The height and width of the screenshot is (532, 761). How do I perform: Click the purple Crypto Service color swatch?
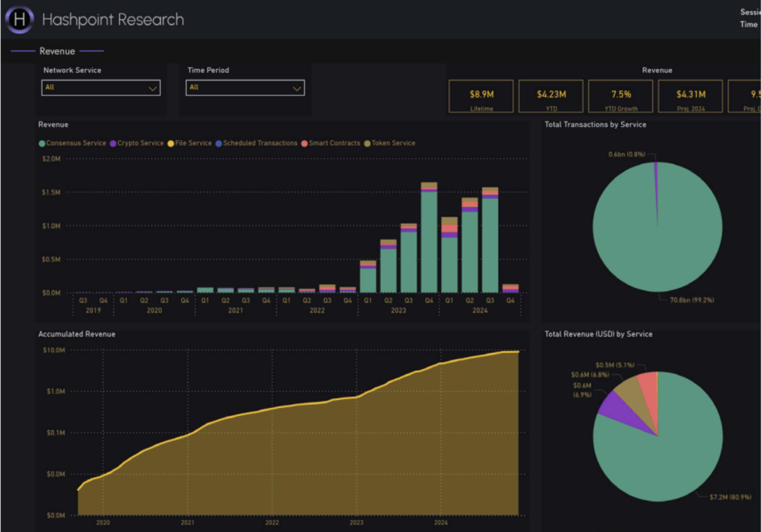point(112,143)
